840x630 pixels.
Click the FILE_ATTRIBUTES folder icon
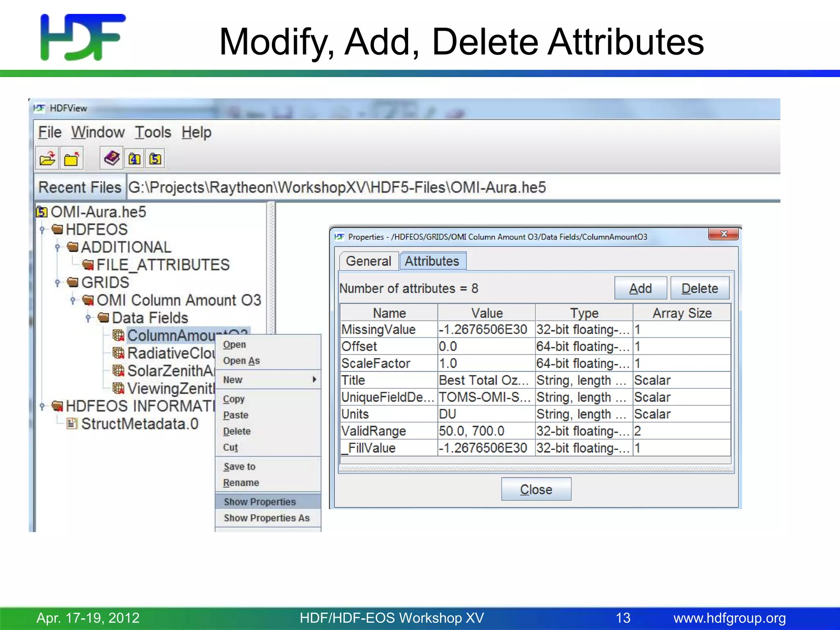click(x=88, y=265)
